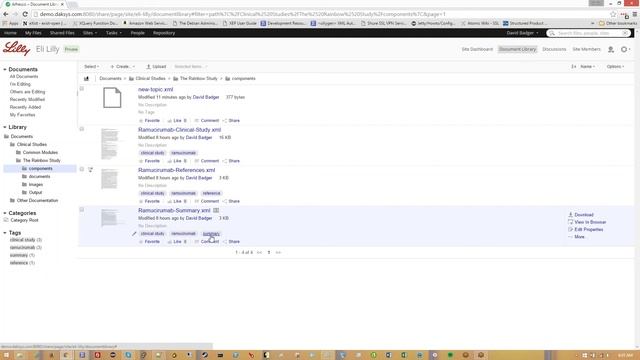640x360 pixels.
Task: Open the Sites menu in the top bar
Action: [x=90, y=33]
